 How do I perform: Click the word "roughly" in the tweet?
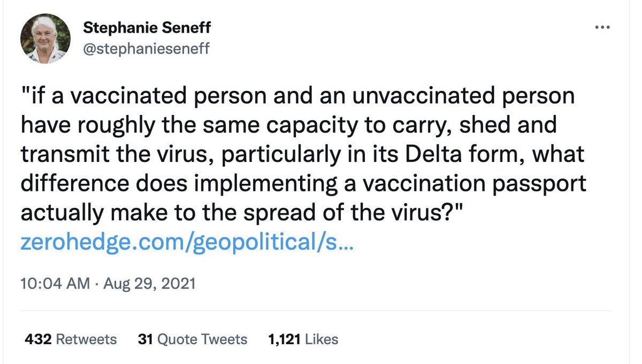[110, 126]
